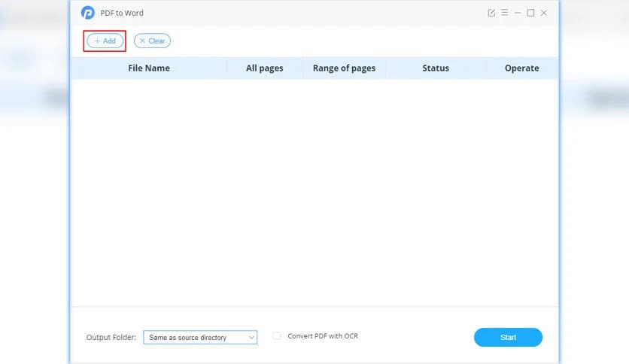Click the PDF to Word app logo
This screenshot has height=364, width=629.
tap(88, 13)
